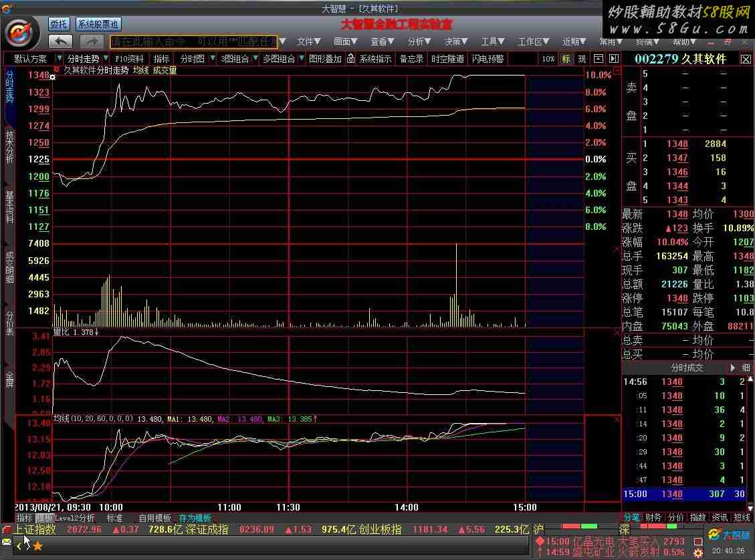755x560 pixels.
Task: Click the lock icon beside 图形叠加
Action: (x=350, y=59)
